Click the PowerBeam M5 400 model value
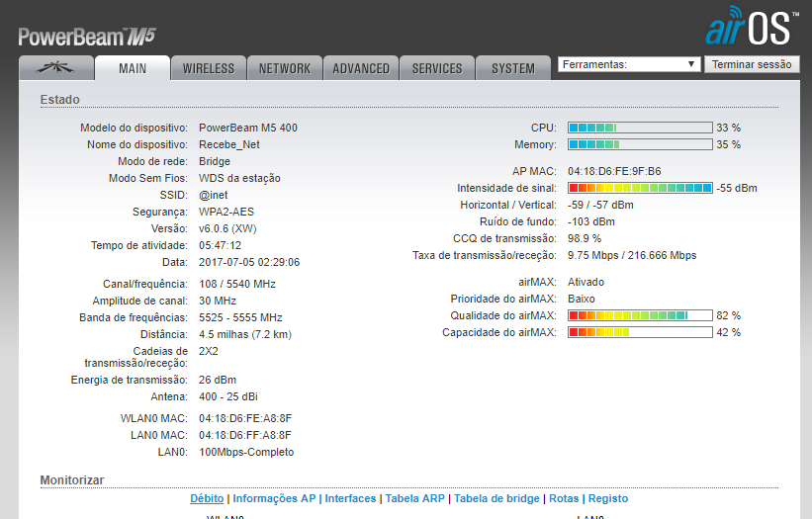The image size is (812, 519). pyautogui.click(x=248, y=128)
